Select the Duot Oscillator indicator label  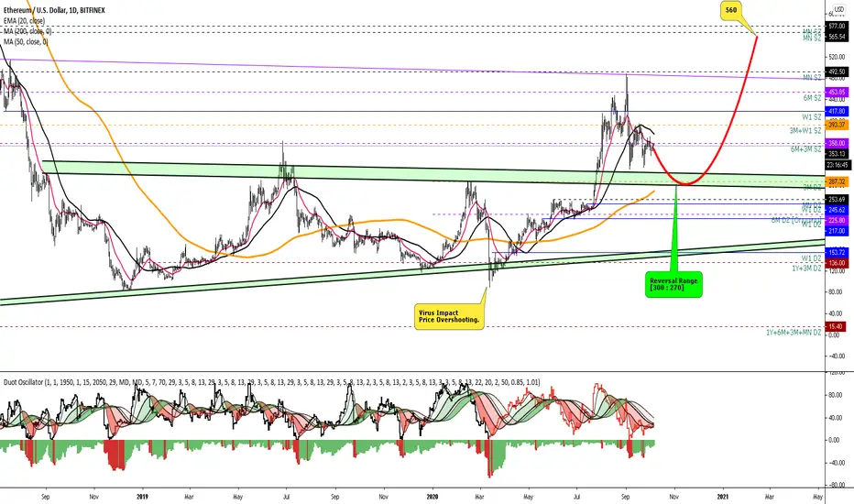(x=272, y=382)
